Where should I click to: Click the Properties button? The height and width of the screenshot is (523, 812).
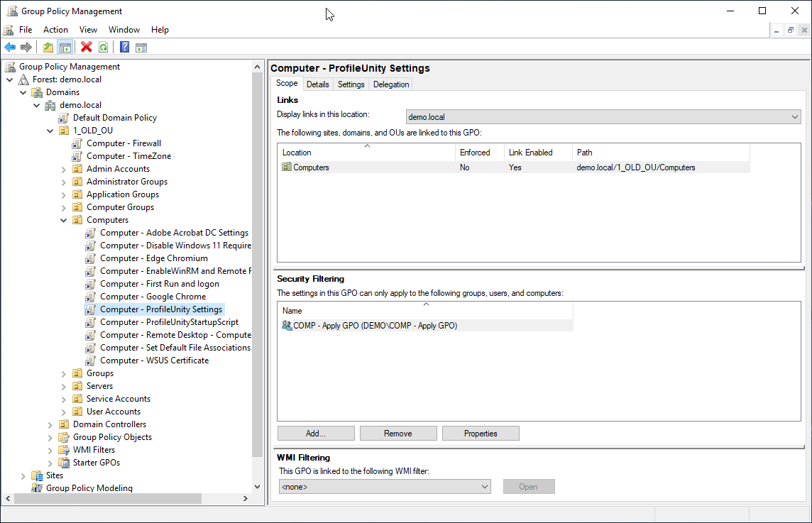pyautogui.click(x=481, y=434)
